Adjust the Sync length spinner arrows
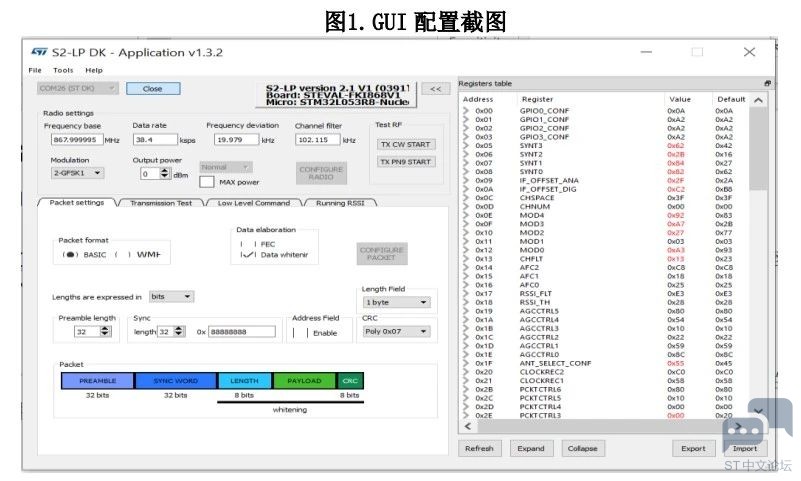 (179, 331)
